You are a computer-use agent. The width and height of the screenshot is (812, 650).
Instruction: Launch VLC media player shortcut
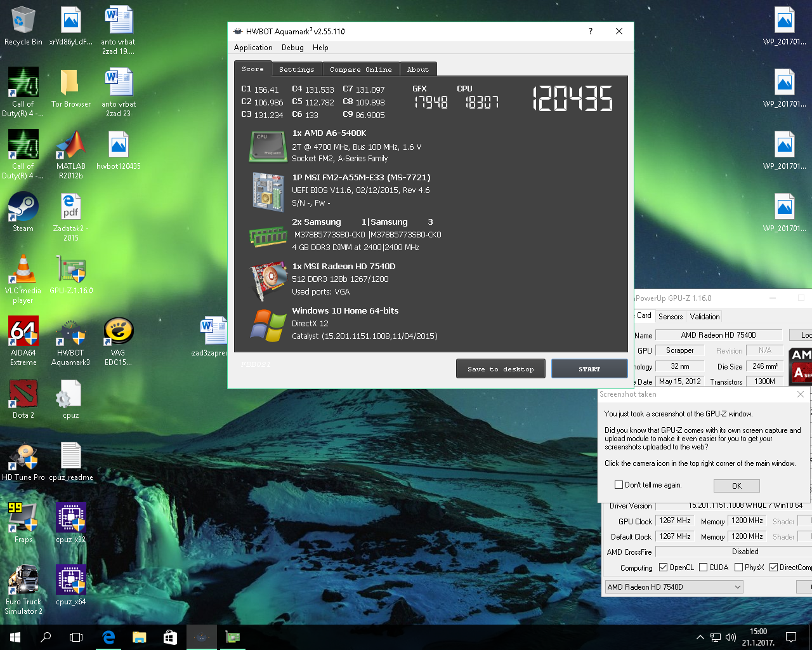23,279
